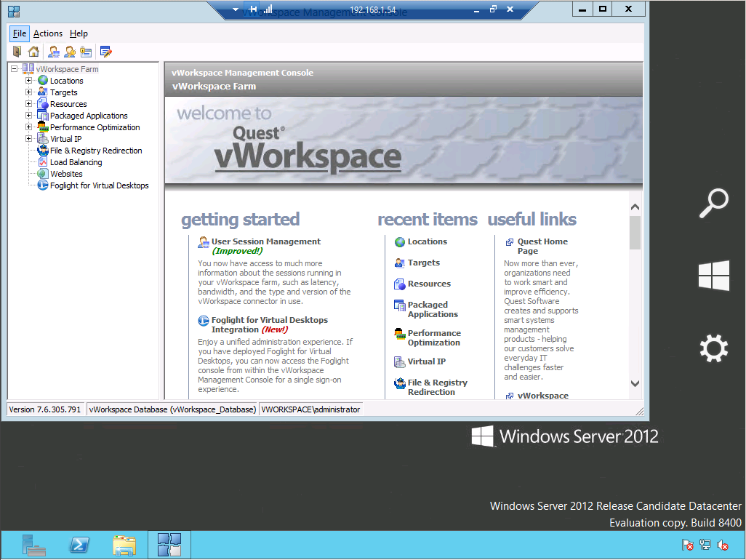Expand the Performance Optimization tree node
Screen dimensions: 746x560
click(x=28, y=127)
